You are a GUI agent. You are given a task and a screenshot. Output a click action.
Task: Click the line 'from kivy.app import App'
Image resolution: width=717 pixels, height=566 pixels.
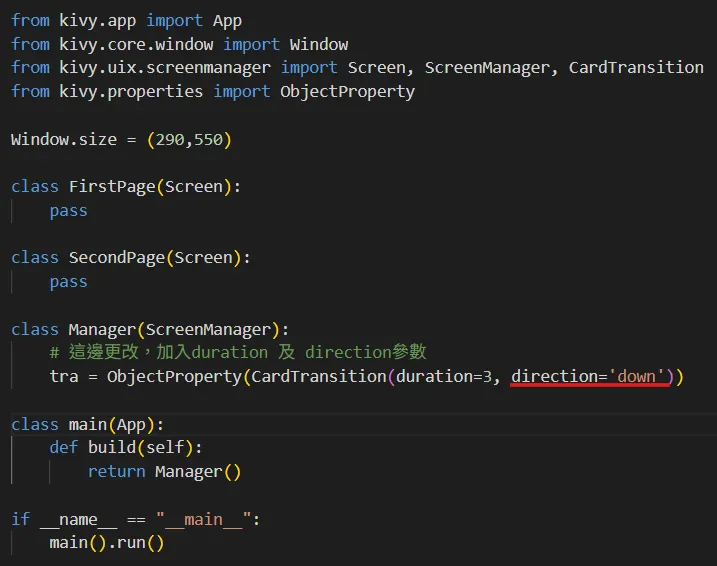point(126,21)
